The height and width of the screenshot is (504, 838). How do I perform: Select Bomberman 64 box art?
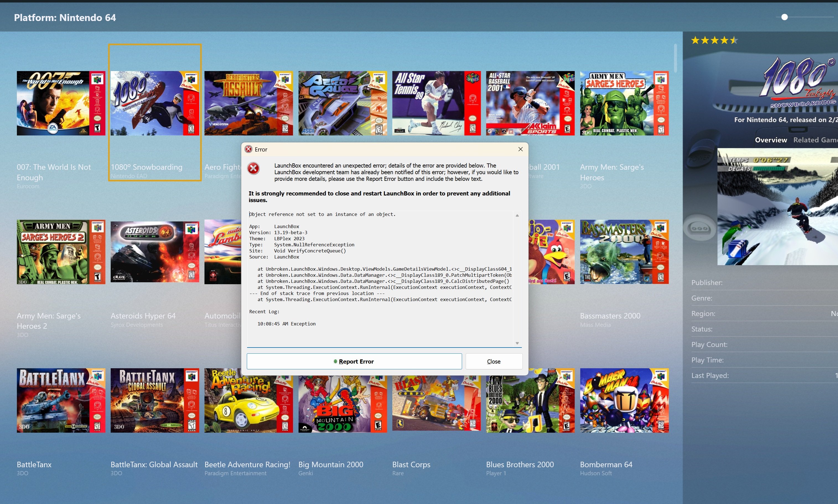[624, 400]
